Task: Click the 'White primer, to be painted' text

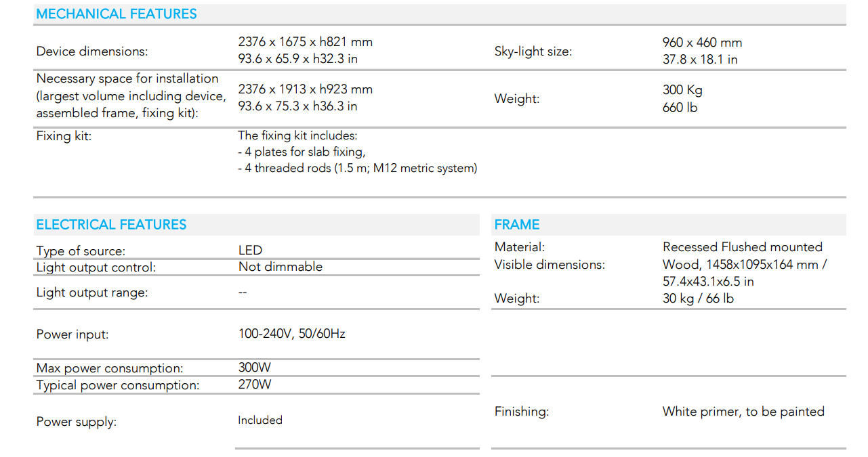Action: click(x=743, y=412)
